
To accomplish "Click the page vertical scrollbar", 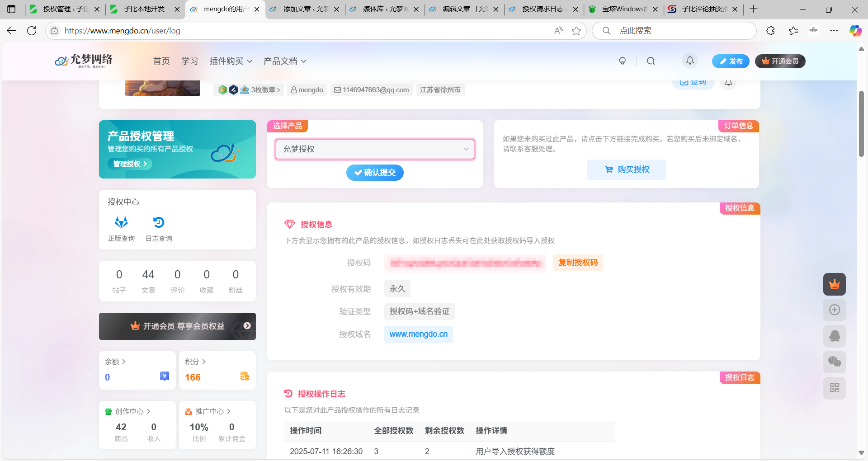I will 861,124.
